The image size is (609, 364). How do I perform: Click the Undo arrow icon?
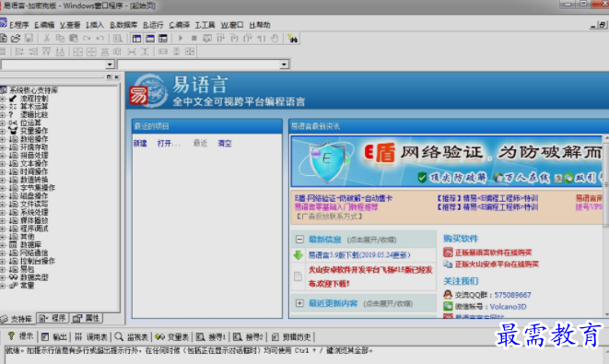100,38
